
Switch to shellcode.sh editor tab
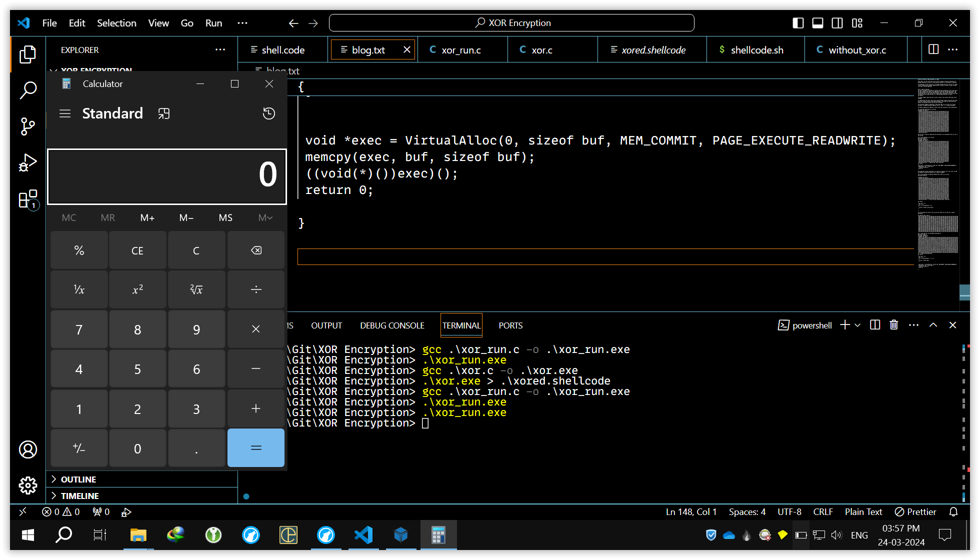(756, 50)
